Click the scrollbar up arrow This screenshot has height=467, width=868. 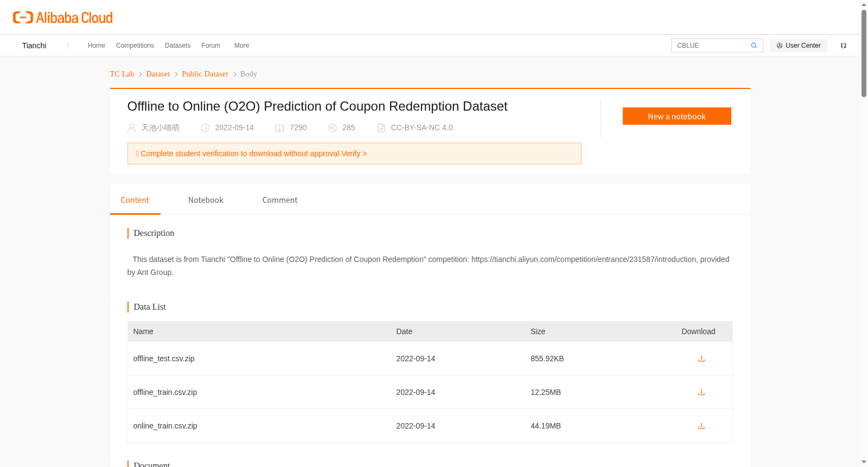coord(864,4)
